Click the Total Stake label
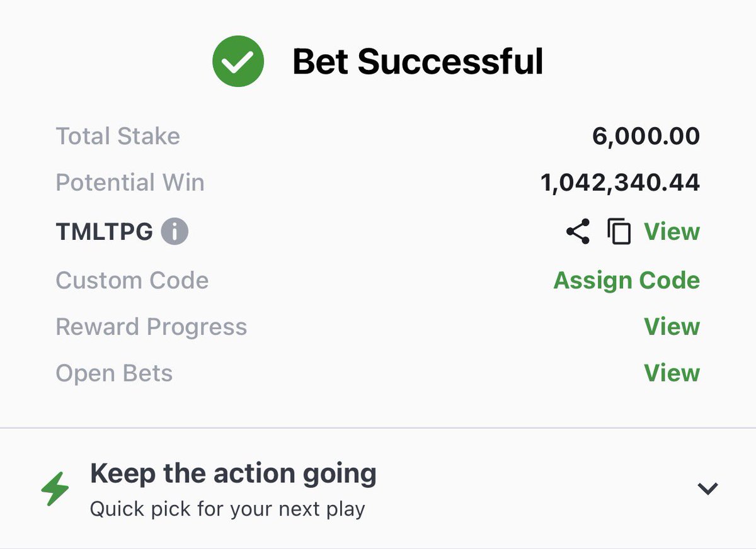 pyautogui.click(x=118, y=136)
